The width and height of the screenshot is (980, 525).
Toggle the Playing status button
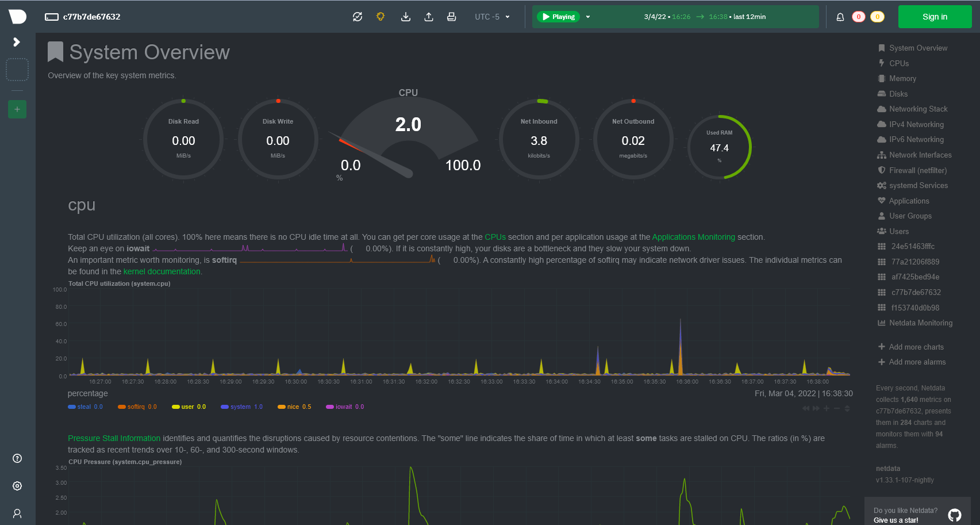click(x=558, y=17)
